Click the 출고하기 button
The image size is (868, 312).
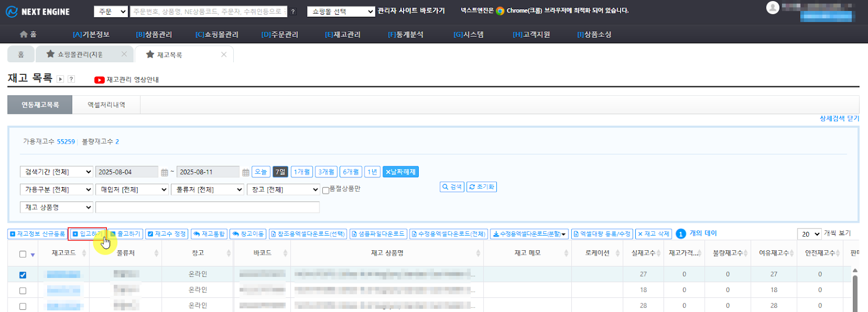(125, 234)
